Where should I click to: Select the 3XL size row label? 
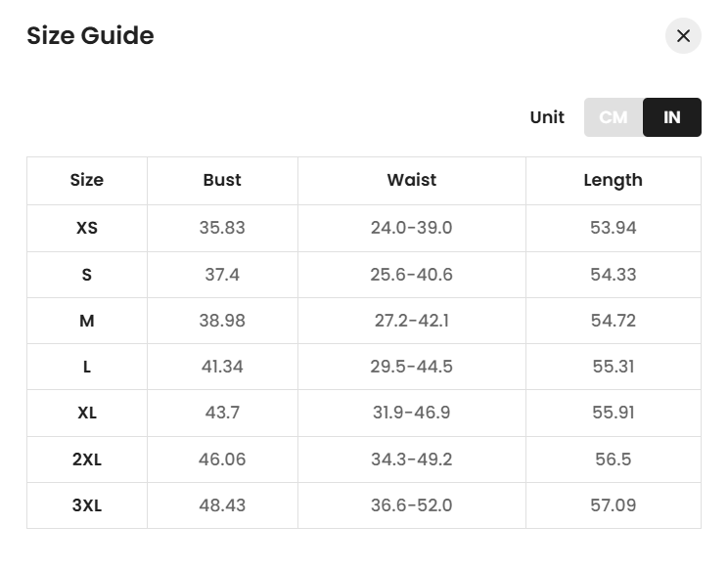click(x=87, y=505)
